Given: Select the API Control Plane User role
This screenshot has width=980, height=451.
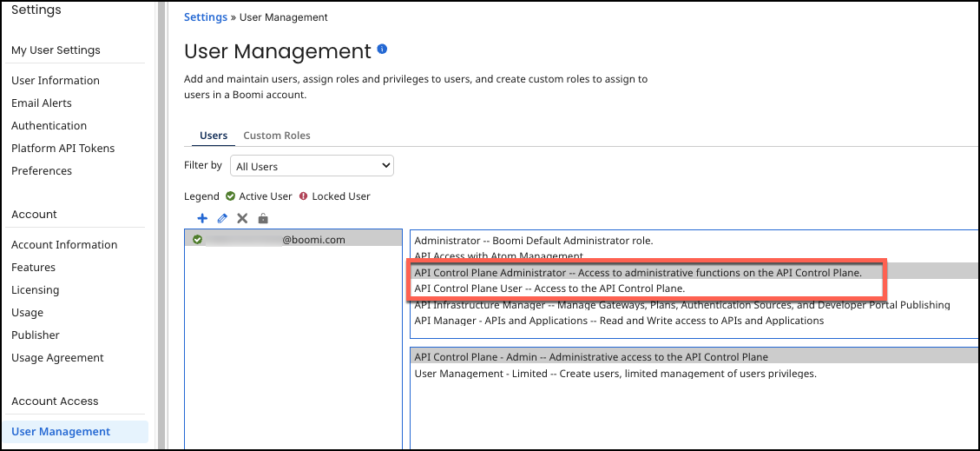Looking at the screenshot, I should point(549,289).
